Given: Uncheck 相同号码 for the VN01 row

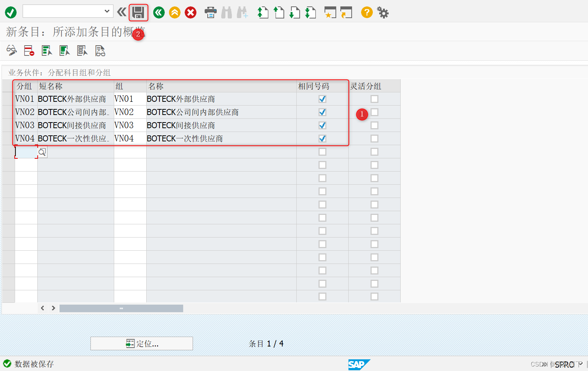Looking at the screenshot, I should pyautogui.click(x=322, y=99).
